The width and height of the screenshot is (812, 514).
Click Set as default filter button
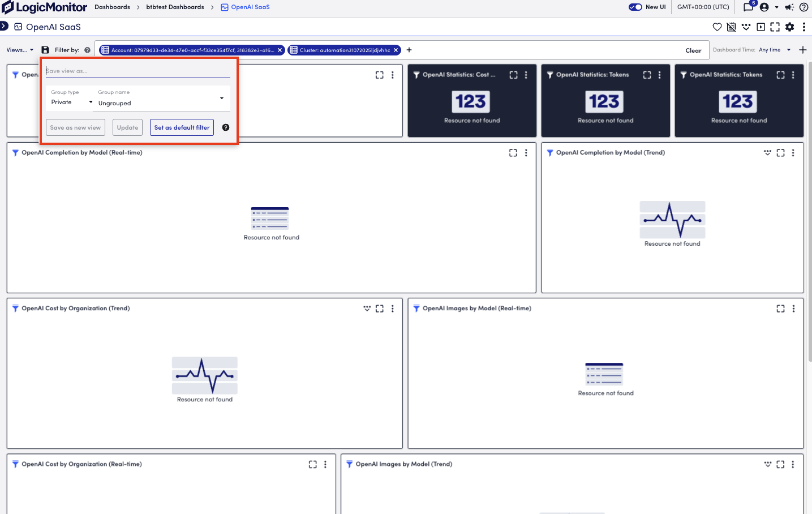tap(182, 127)
